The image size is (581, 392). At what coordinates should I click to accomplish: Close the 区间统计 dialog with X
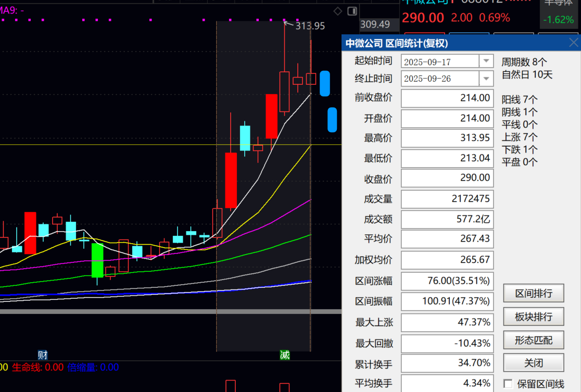coord(573,43)
